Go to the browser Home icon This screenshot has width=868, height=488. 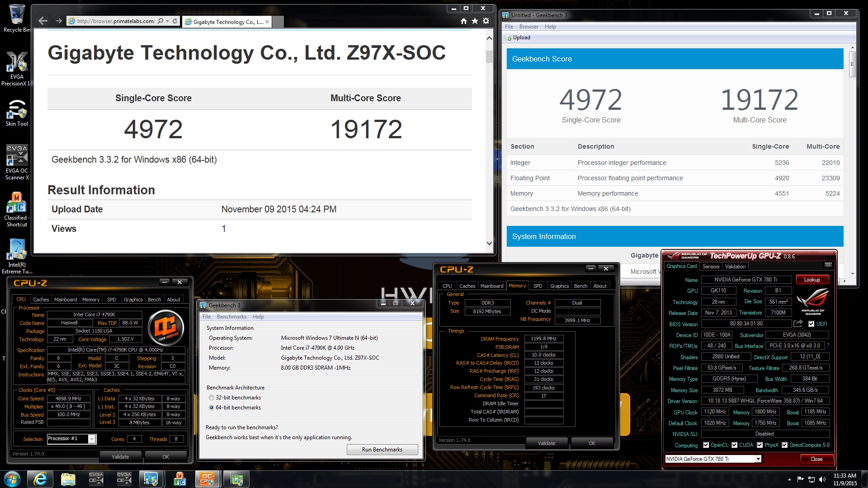[463, 21]
